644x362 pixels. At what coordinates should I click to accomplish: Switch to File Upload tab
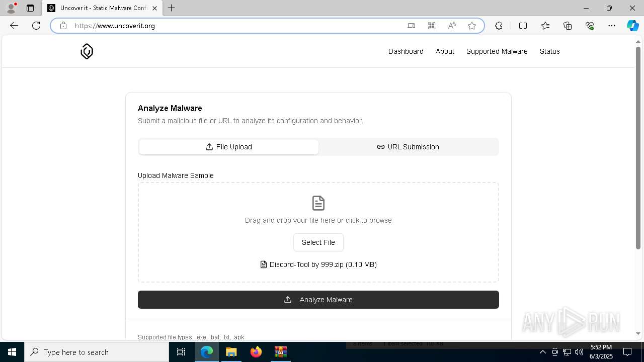(x=229, y=147)
